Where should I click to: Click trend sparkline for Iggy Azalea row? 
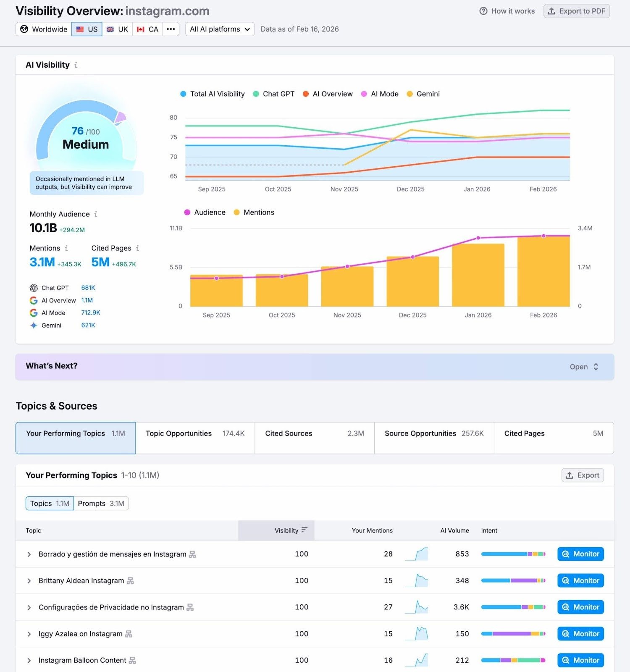click(416, 633)
